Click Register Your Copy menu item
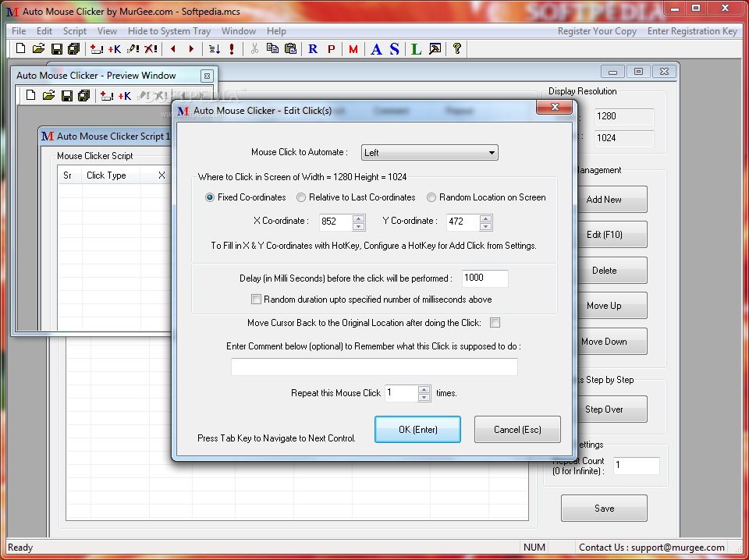This screenshot has height=560, width=749. click(x=597, y=31)
